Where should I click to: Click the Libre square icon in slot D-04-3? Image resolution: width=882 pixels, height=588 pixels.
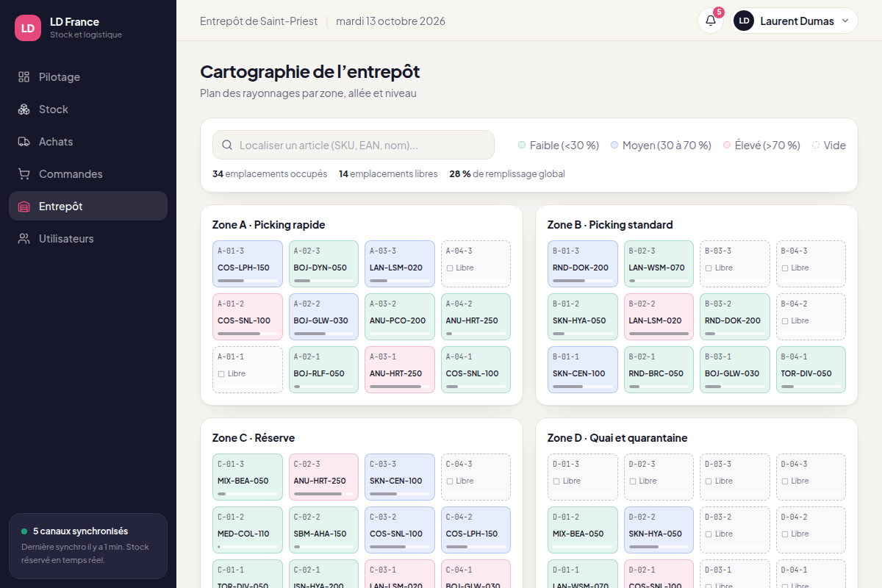[x=785, y=481]
